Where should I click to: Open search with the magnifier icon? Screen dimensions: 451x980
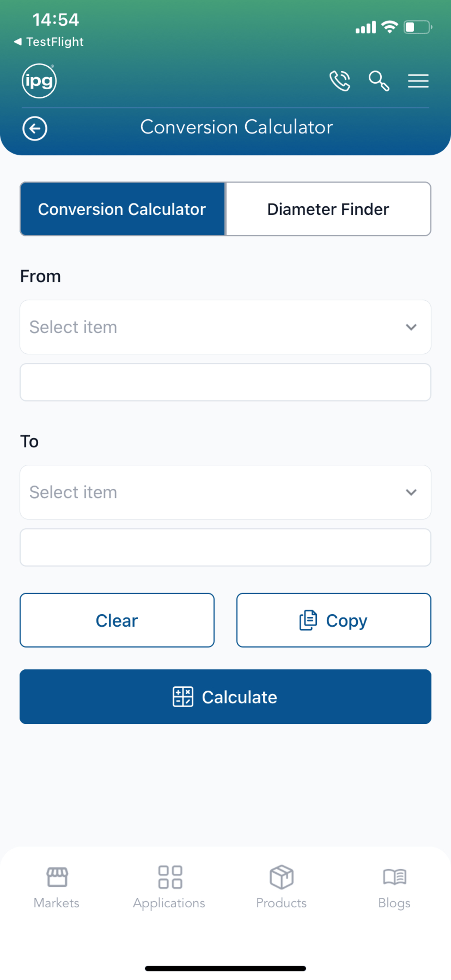(x=379, y=81)
